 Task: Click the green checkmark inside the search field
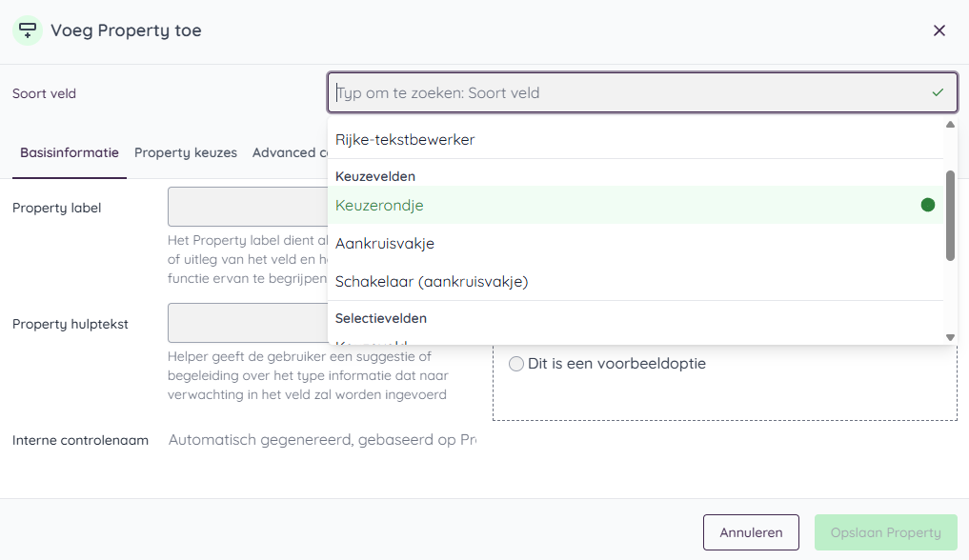938,92
